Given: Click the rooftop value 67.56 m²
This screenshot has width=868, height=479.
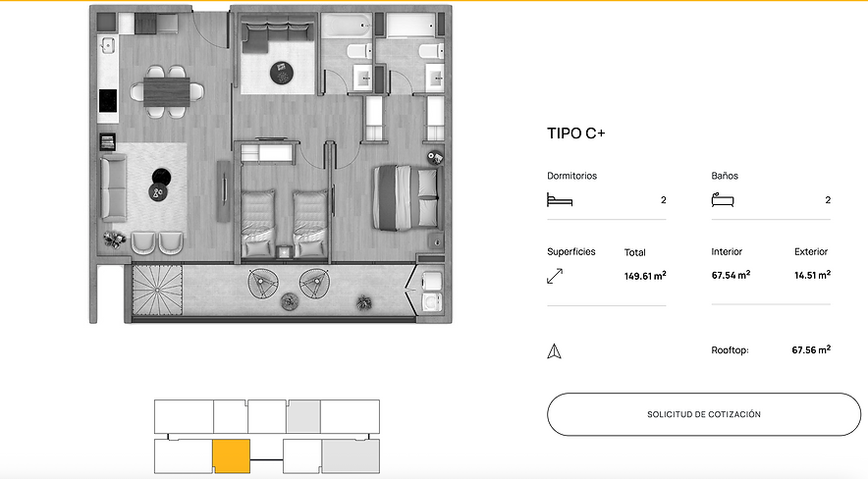Looking at the screenshot, I should tap(811, 350).
